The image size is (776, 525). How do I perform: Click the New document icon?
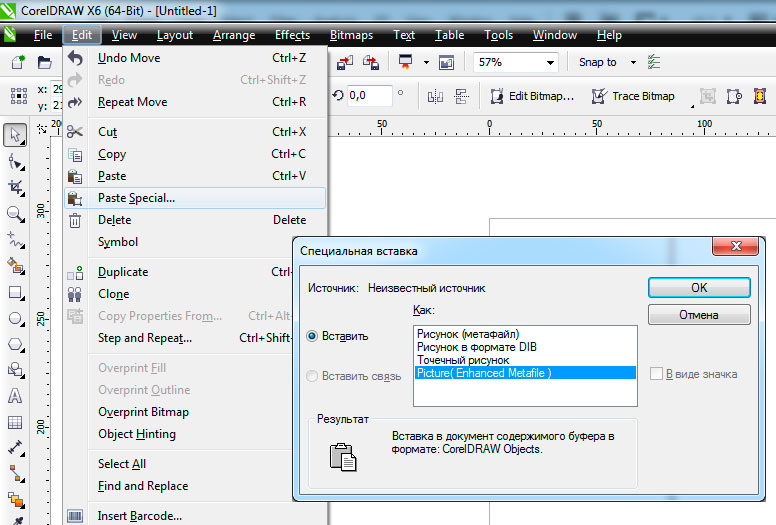[18, 62]
